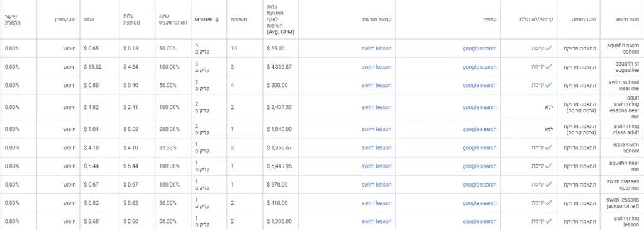
Task: Sort by the מונח חיפוש column header
Action: point(628,20)
